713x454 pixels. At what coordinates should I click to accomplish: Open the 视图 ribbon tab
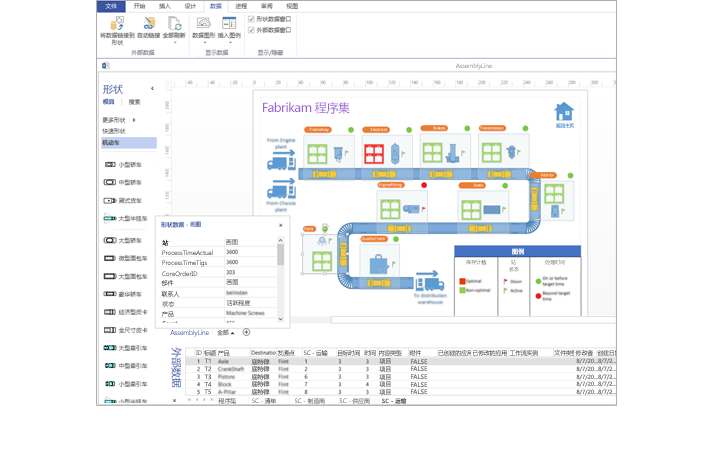pos(292,6)
